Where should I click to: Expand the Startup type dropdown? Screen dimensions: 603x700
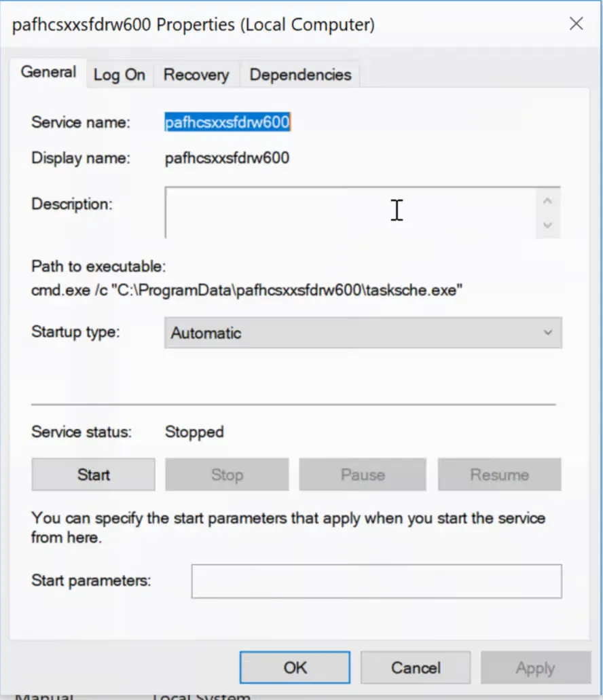coord(363,333)
